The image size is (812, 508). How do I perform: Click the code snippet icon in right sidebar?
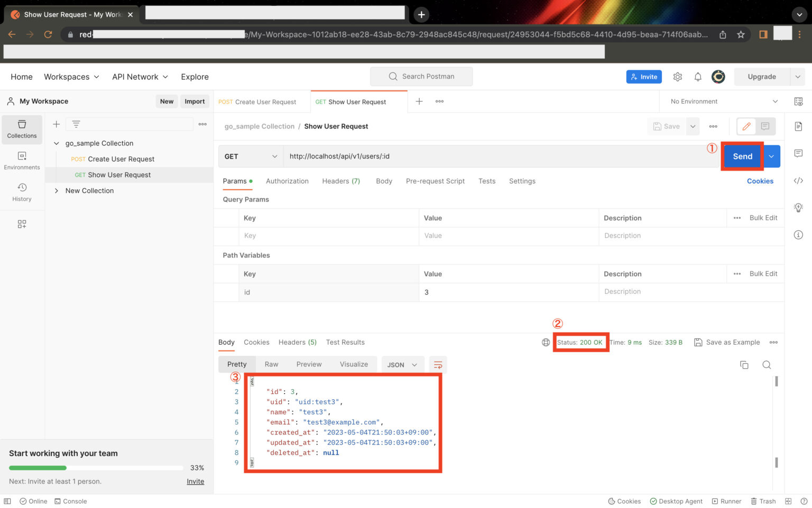798,181
